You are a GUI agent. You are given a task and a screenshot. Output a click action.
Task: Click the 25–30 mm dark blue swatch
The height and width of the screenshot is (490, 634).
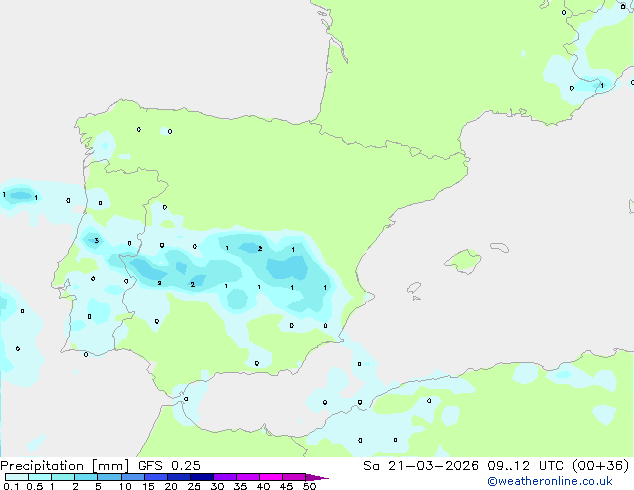202,477
